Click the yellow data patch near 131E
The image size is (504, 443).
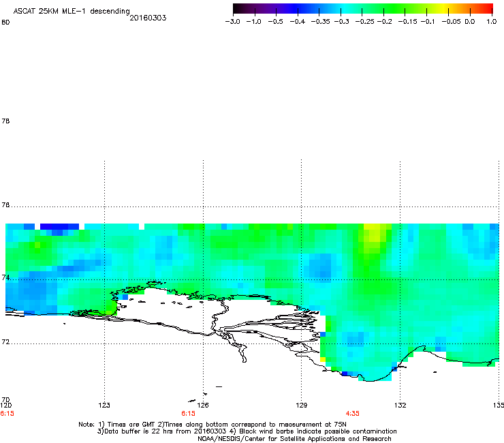(375, 232)
